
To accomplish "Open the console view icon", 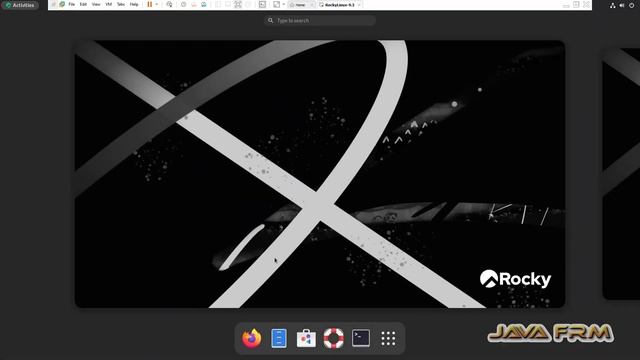I will pyautogui.click(x=262, y=4).
